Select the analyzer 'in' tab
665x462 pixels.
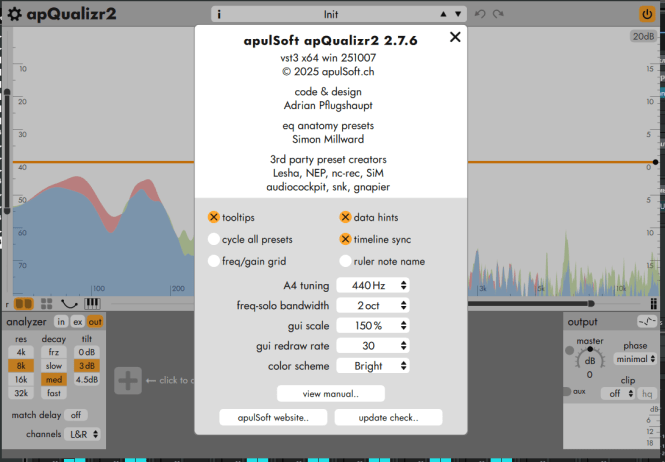[61, 321]
